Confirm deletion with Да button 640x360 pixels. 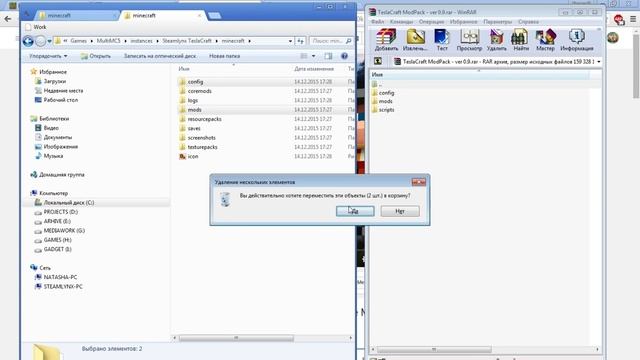coord(355,211)
